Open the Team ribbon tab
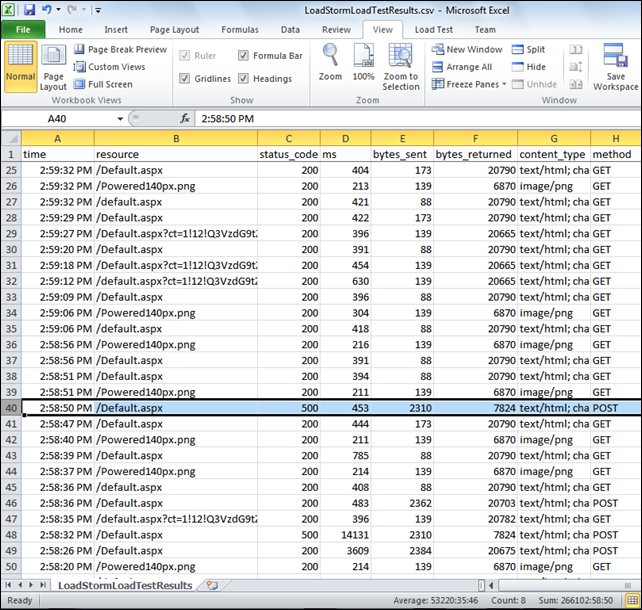The width and height of the screenshot is (642, 610). click(485, 29)
